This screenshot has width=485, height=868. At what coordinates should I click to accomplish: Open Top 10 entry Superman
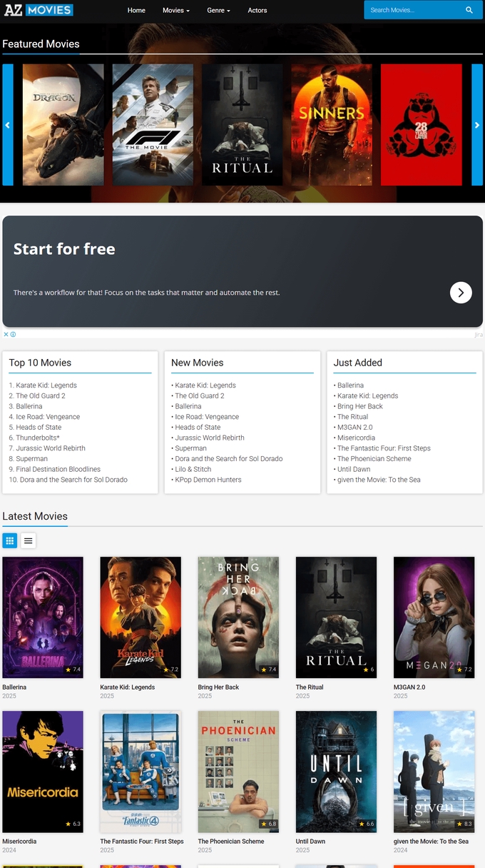(x=29, y=459)
